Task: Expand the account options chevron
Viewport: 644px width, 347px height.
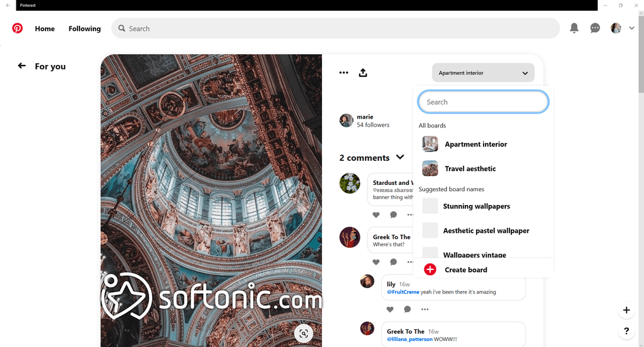Action: click(x=631, y=28)
